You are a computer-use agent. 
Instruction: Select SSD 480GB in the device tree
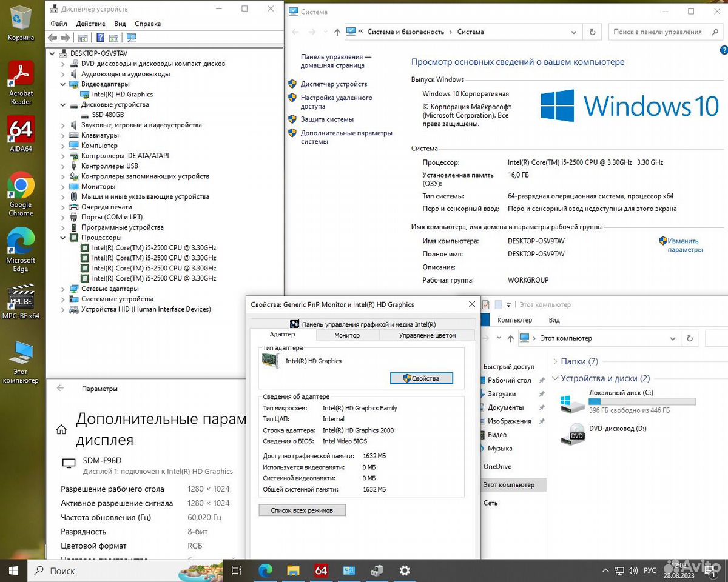click(107, 115)
